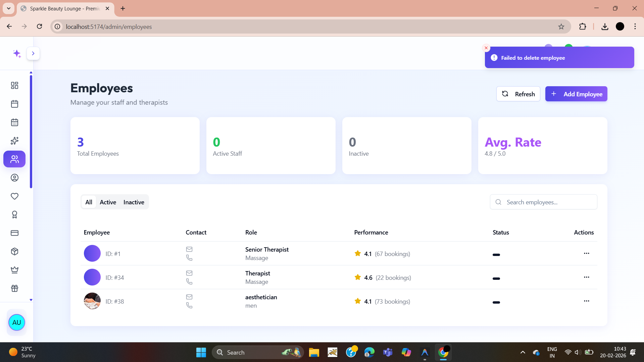Viewport: 644px width, 362px height.
Task: Click the award badge icon in sidebar
Action: click(14, 215)
